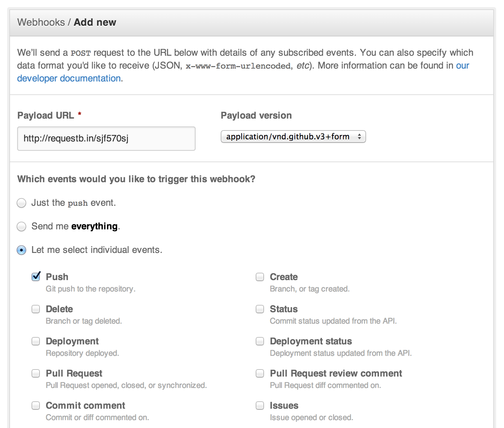
Task: Select "Just the push event" radio button
Action: coord(22,203)
